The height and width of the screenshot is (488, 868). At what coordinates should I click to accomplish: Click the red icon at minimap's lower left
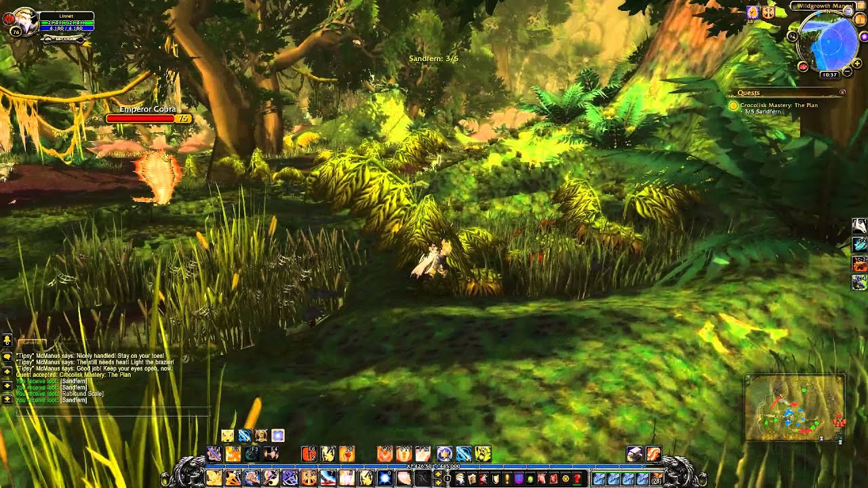(x=803, y=66)
